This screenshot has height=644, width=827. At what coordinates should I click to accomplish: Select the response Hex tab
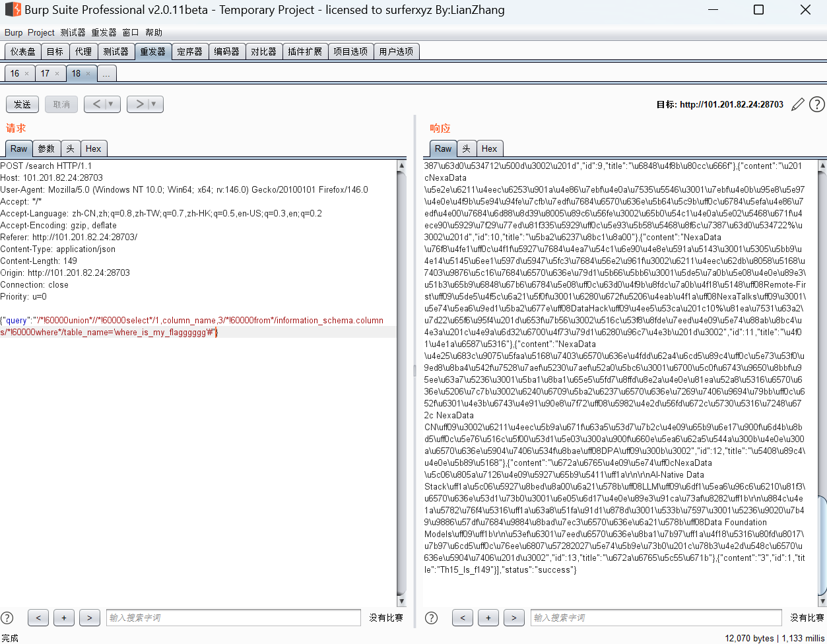489,148
